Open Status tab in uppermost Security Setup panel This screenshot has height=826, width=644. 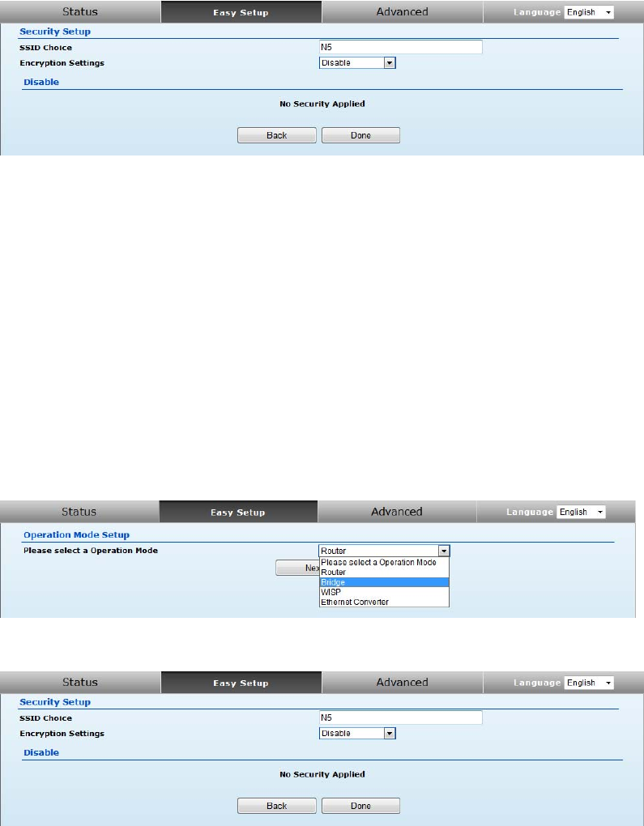[x=80, y=11]
